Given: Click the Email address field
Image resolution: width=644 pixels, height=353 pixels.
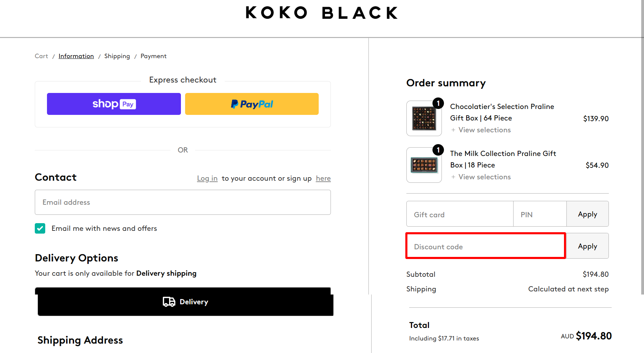Looking at the screenshot, I should point(182,202).
